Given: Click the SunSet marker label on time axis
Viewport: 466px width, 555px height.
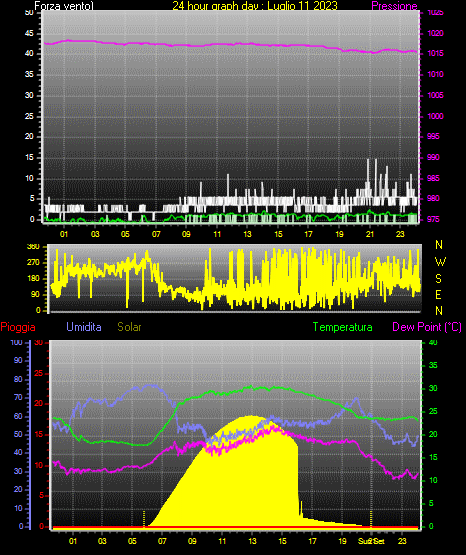Looking at the screenshot, I should [x=371, y=541].
